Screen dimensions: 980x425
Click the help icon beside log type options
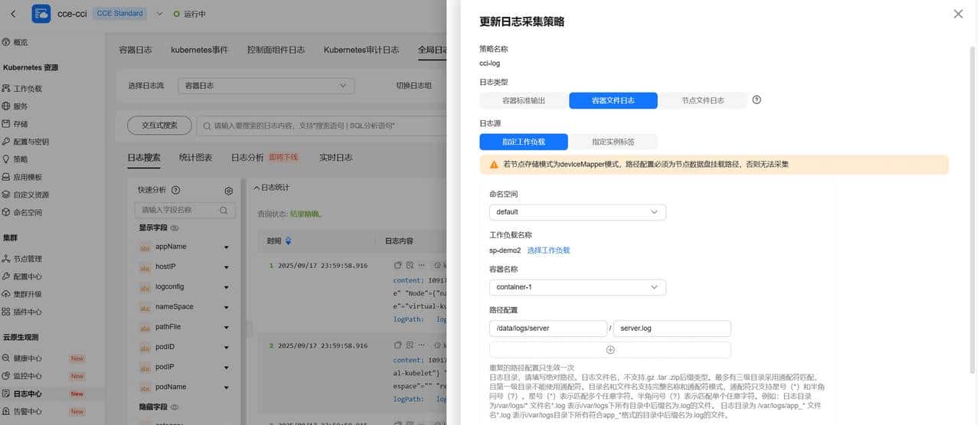[756, 100]
